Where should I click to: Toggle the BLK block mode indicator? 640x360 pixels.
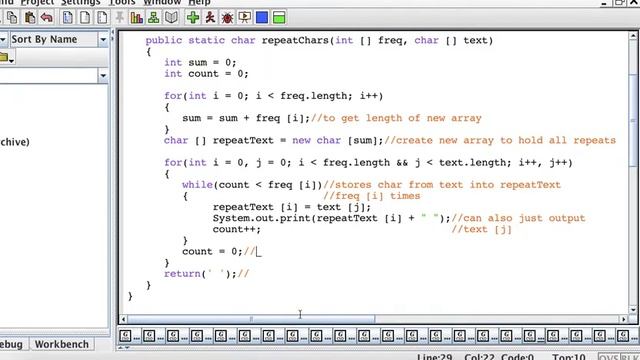coord(629,357)
